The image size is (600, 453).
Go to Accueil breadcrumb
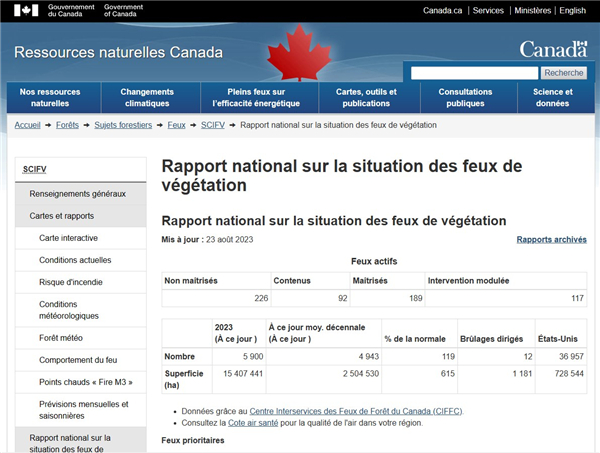[x=28, y=125]
